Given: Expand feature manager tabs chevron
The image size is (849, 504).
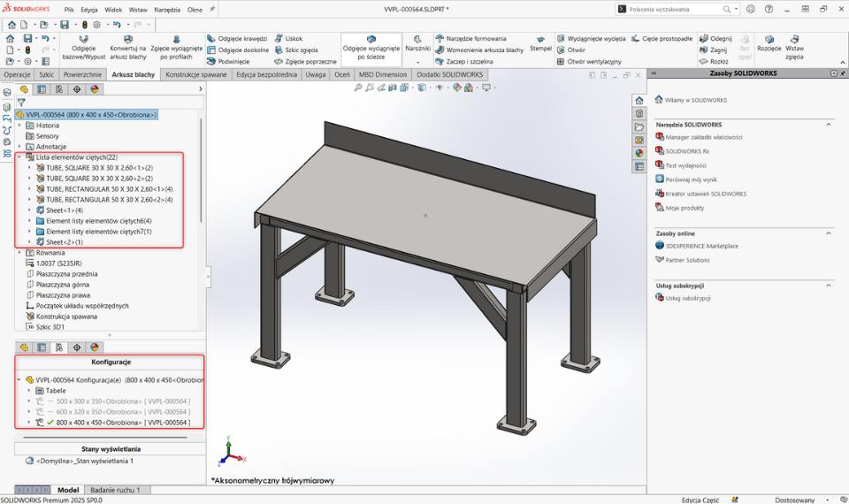Looking at the screenshot, I should click(x=201, y=88).
